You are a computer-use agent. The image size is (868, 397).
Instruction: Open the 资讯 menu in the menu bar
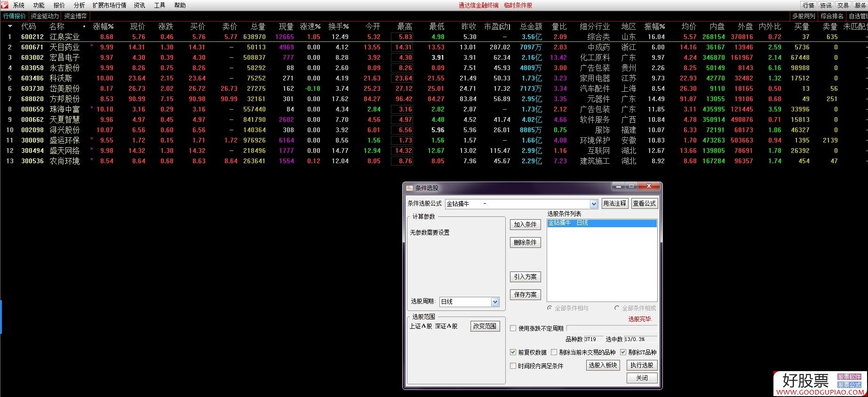click(140, 5)
